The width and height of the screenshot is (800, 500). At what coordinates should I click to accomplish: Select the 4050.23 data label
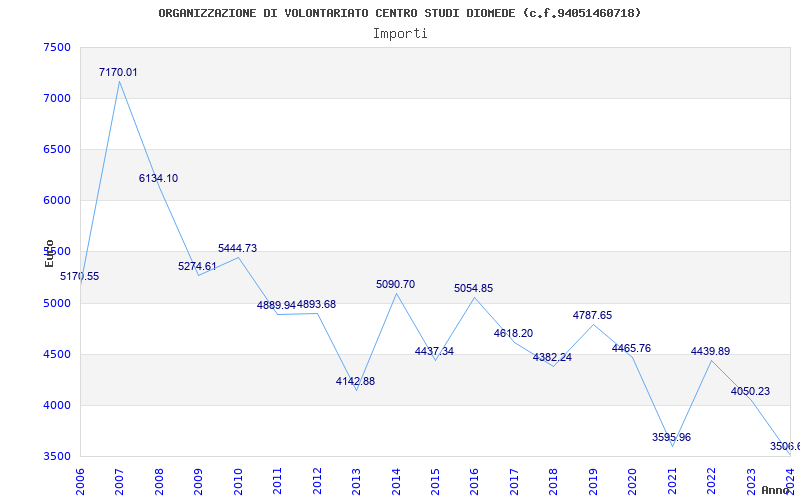tap(750, 392)
